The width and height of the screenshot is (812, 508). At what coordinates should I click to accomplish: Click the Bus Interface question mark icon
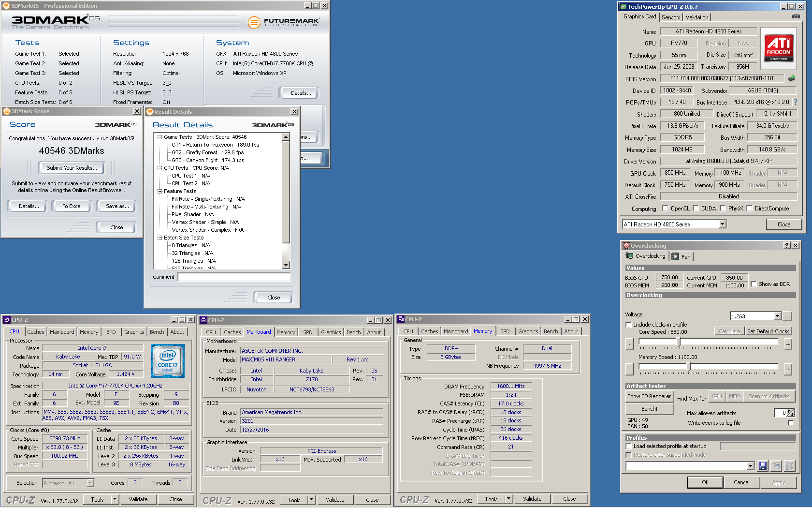pyautogui.click(x=796, y=102)
